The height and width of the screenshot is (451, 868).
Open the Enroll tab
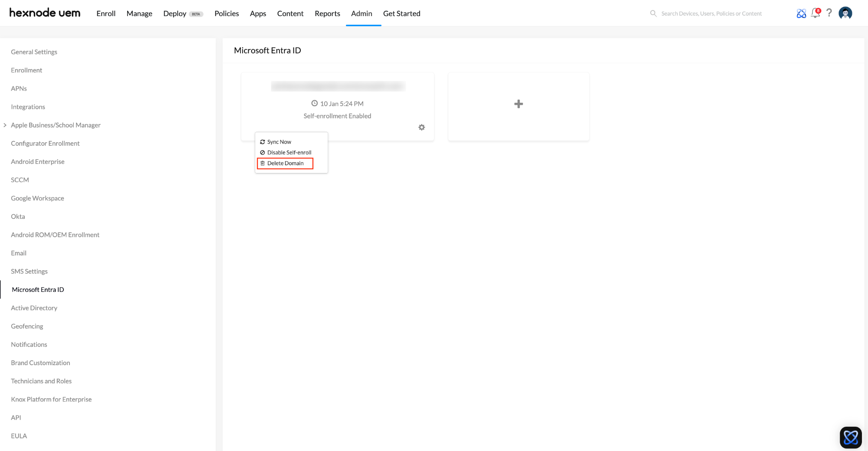(x=106, y=13)
